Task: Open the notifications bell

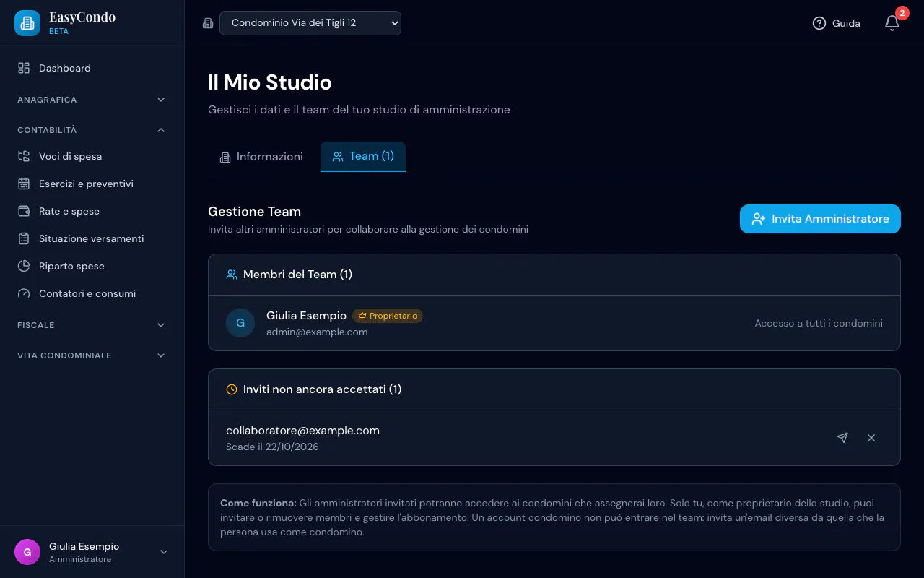Action: pos(892,23)
